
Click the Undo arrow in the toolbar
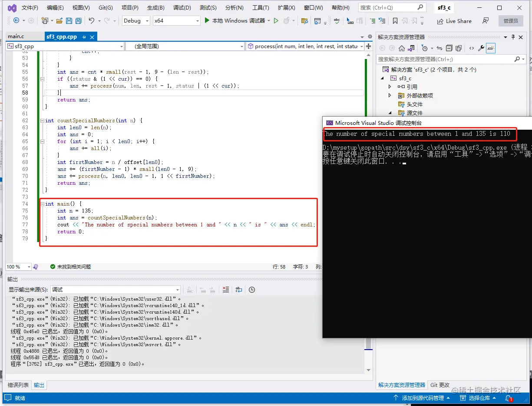click(x=91, y=21)
